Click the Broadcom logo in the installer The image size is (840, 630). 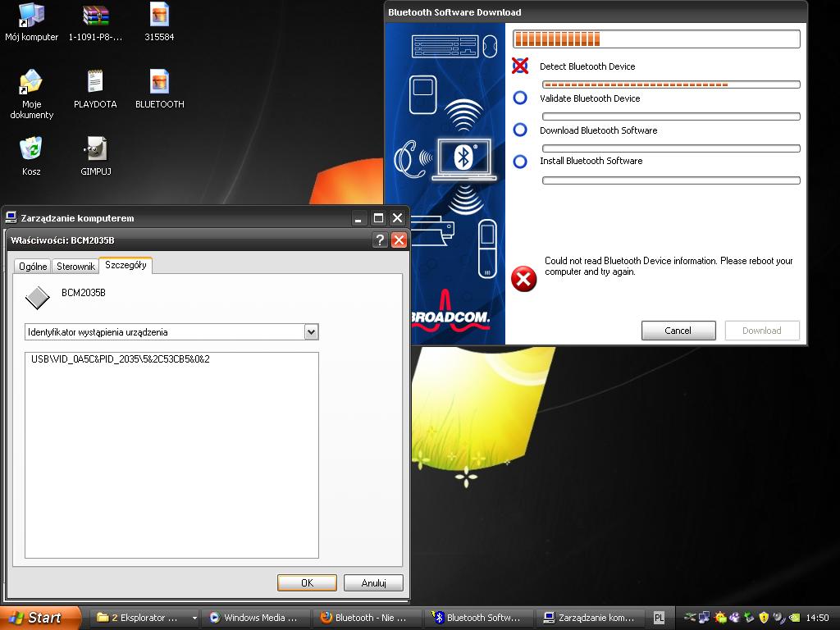(x=450, y=312)
